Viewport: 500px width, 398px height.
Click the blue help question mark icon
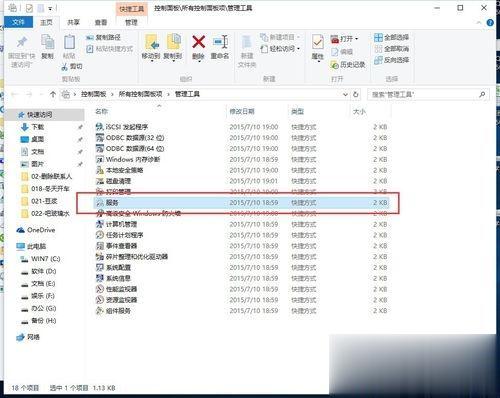[490, 23]
